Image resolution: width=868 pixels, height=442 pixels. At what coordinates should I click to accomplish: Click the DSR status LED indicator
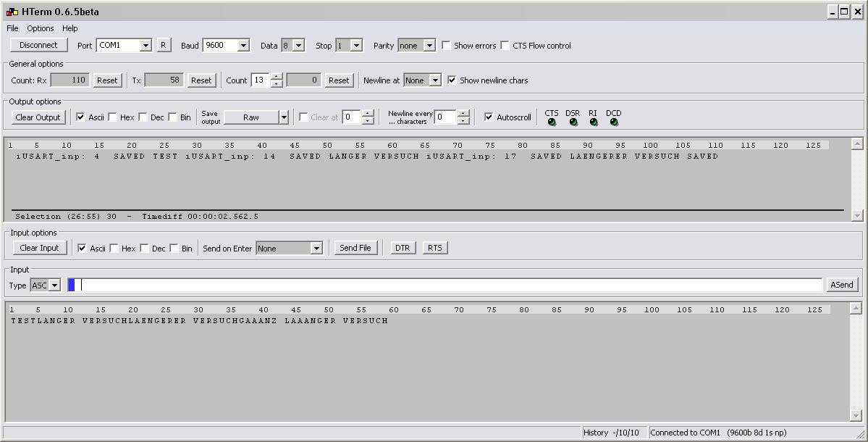[x=573, y=122]
